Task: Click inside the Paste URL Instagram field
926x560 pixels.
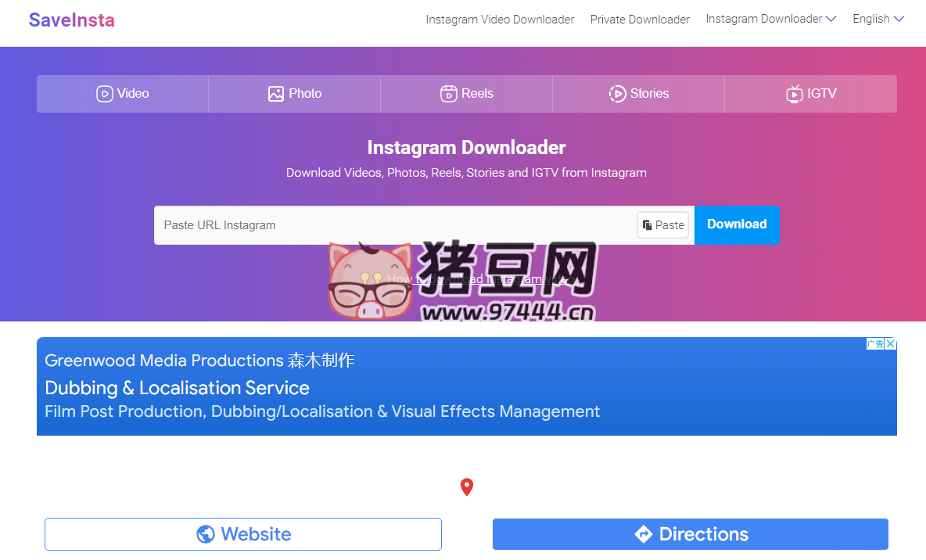Action: [352, 224]
